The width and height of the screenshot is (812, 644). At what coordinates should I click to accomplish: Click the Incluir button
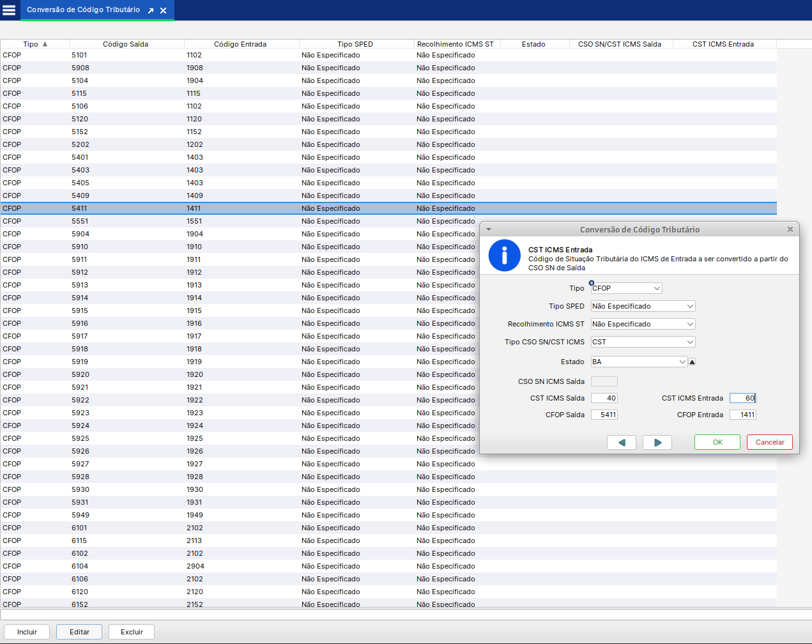(x=27, y=632)
